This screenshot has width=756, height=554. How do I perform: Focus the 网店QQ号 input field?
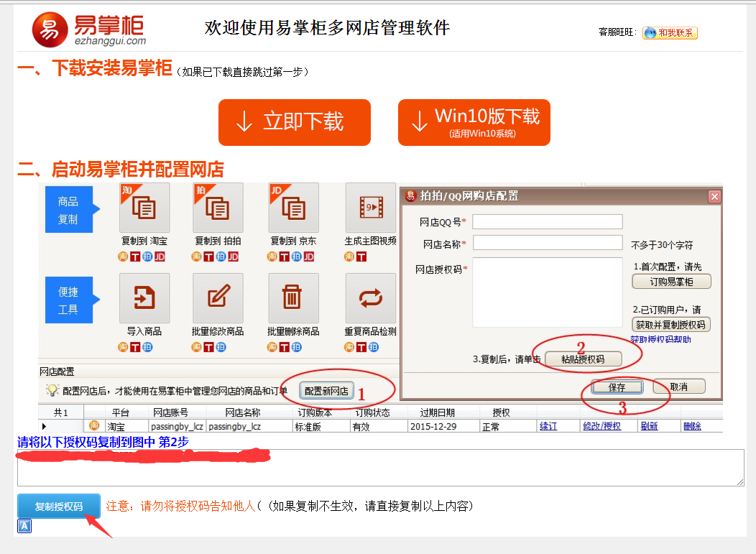click(548, 222)
